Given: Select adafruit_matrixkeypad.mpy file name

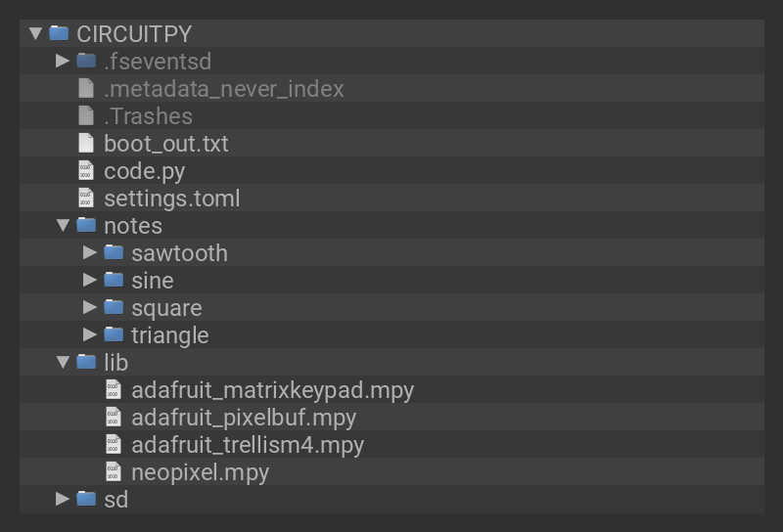Looking at the screenshot, I should (272, 390).
